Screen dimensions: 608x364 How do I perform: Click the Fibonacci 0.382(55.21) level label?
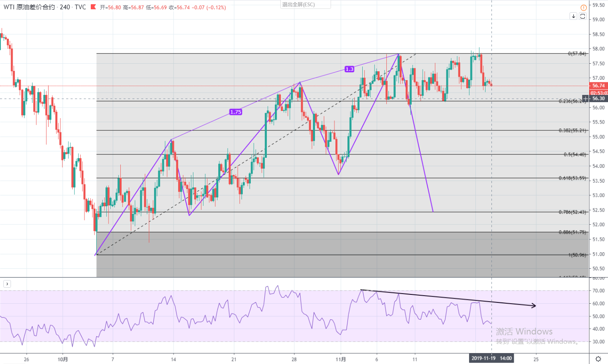point(573,130)
